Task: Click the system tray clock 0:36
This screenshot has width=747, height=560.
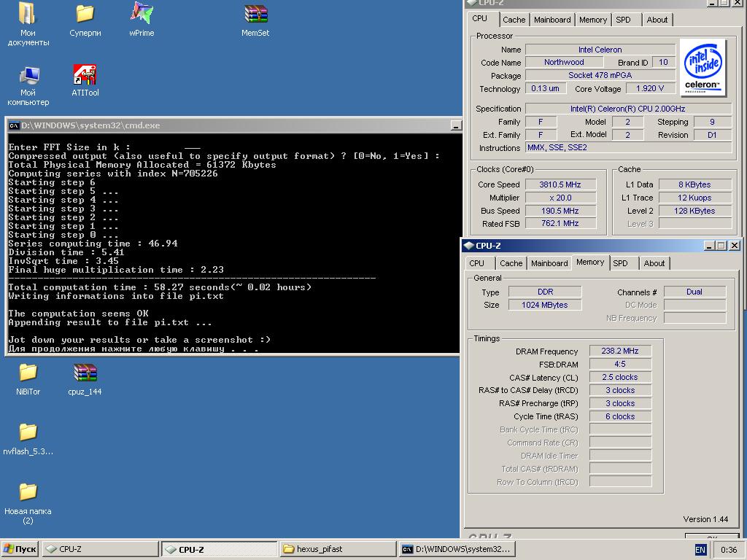Action: tap(729, 550)
